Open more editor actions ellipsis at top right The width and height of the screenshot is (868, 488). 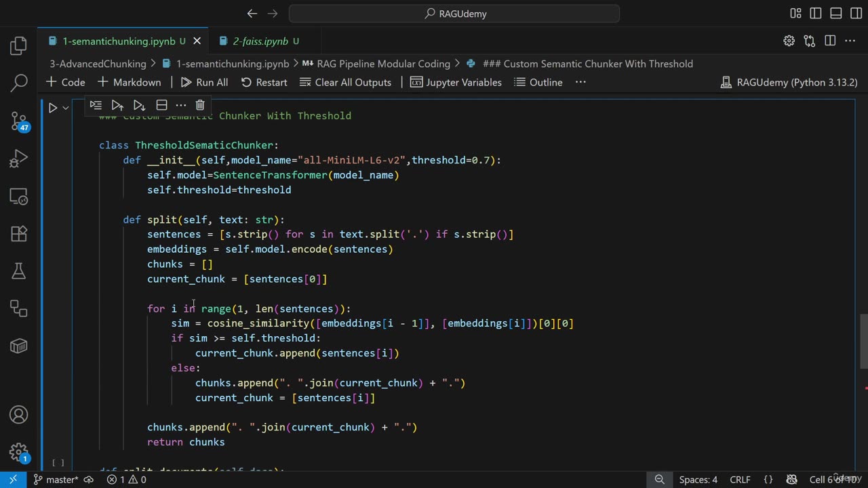(850, 41)
